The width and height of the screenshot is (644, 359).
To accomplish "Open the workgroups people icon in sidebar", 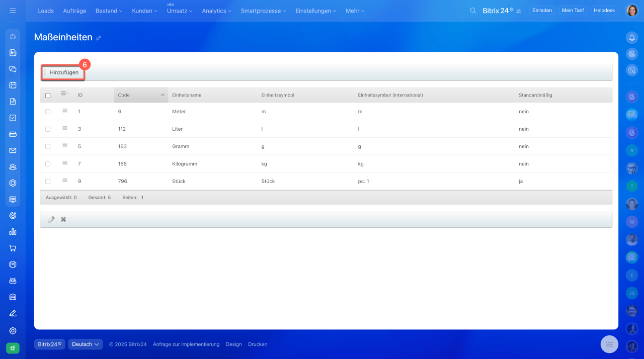I will [13, 167].
